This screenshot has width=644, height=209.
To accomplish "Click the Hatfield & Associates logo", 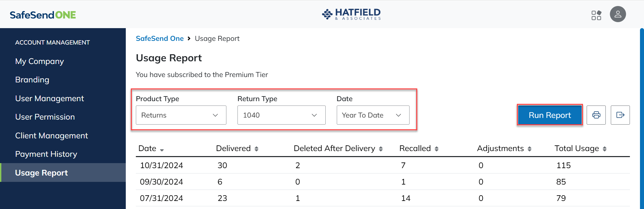I will pos(351,14).
